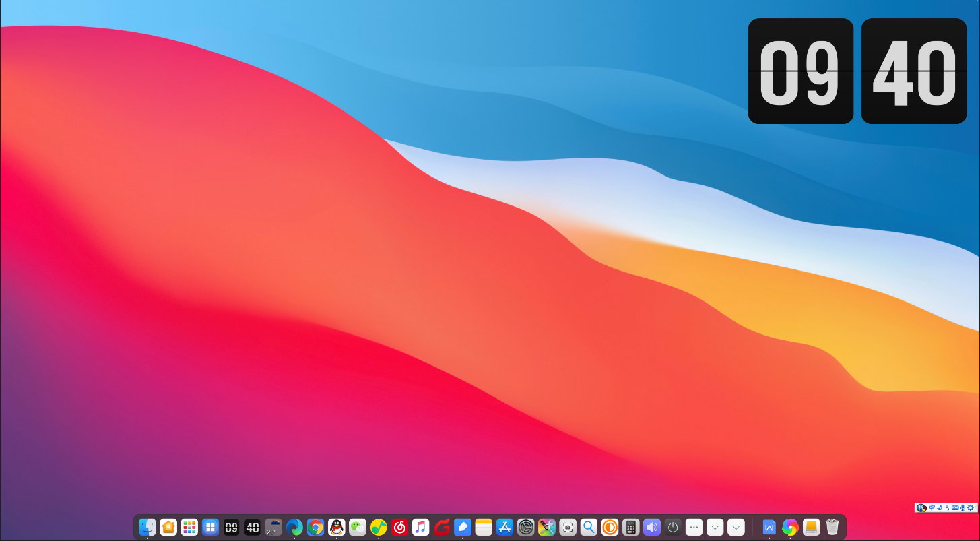This screenshot has height=541, width=980.
Task: Open the Screenshot capture icon in dock
Action: (568, 527)
